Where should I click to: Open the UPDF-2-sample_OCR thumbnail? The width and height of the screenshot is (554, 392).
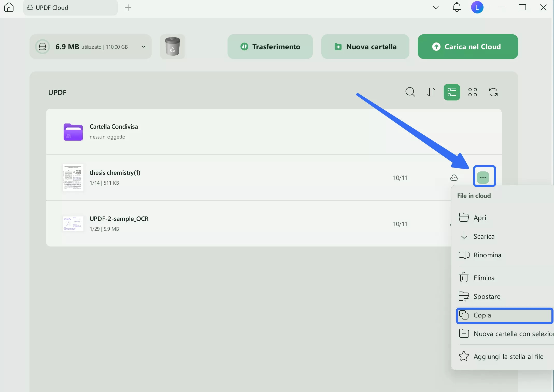[x=73, y=224]
